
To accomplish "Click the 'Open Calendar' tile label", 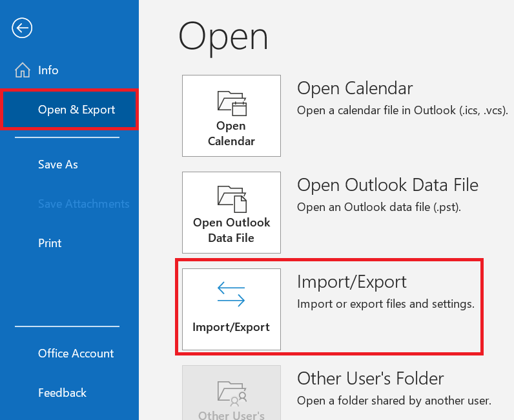I will [x=231, y=134].
